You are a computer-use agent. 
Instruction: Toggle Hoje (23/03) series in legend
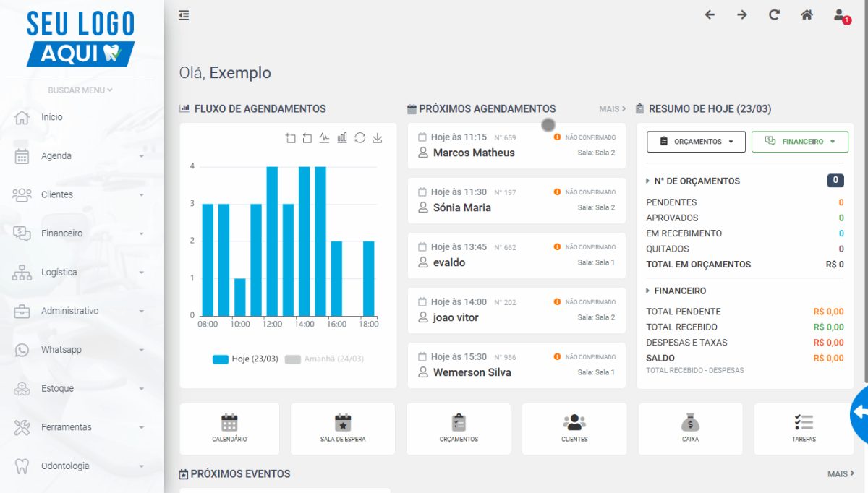pyautogui.click(x=245, y=359)
